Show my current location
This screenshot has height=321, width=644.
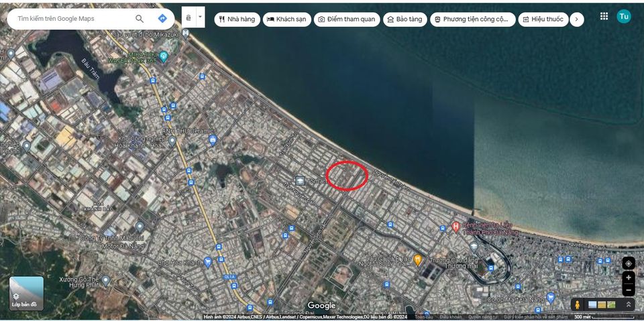[x=628, y=263]
